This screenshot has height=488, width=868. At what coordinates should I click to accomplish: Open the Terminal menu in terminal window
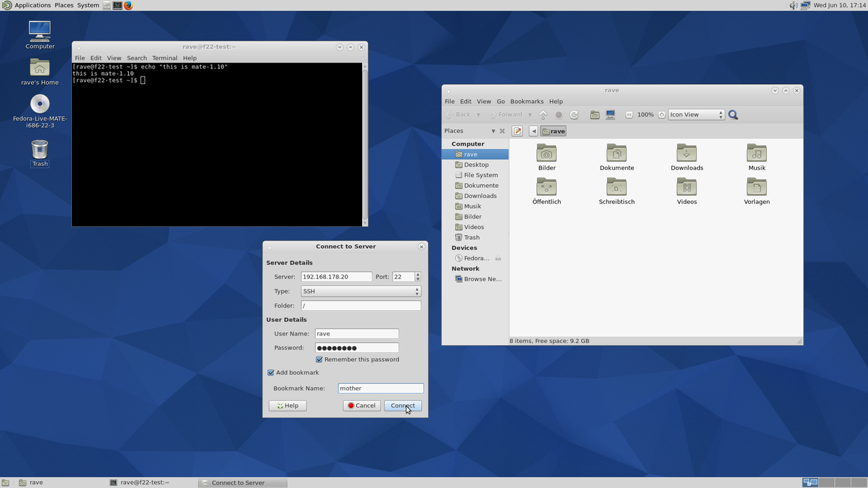(x=164, y=58)
